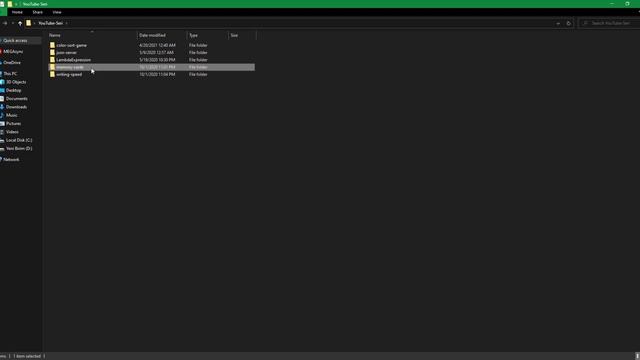
Task: Open 3D Objects in navigation pane
Action: coord(16,82)
